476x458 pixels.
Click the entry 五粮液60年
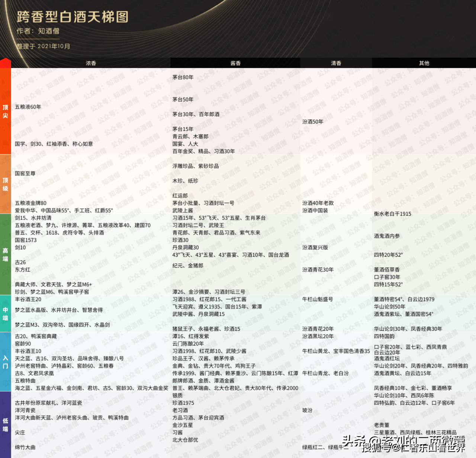click(28, 107)
